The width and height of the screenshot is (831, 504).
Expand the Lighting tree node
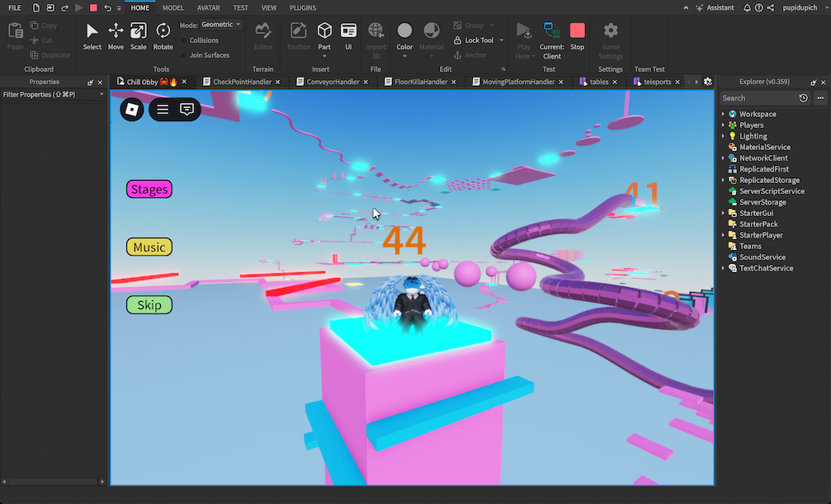[x=723, y=136]
